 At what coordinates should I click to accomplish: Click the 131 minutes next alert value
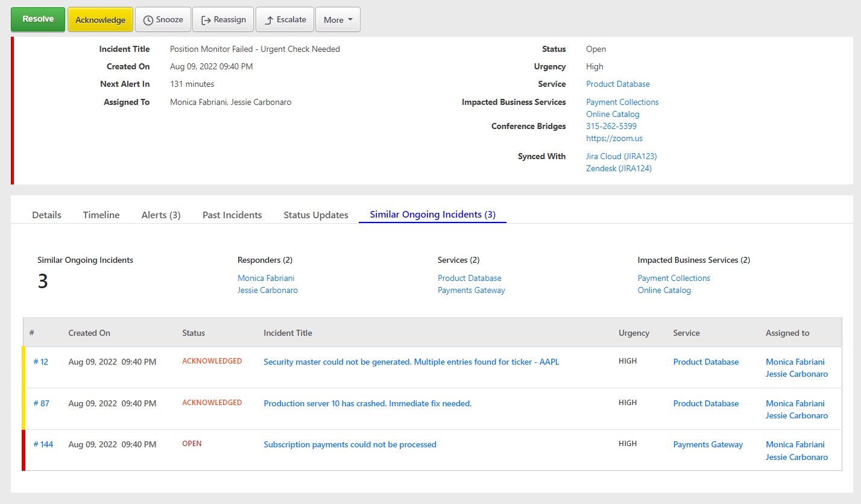point(192,84)
